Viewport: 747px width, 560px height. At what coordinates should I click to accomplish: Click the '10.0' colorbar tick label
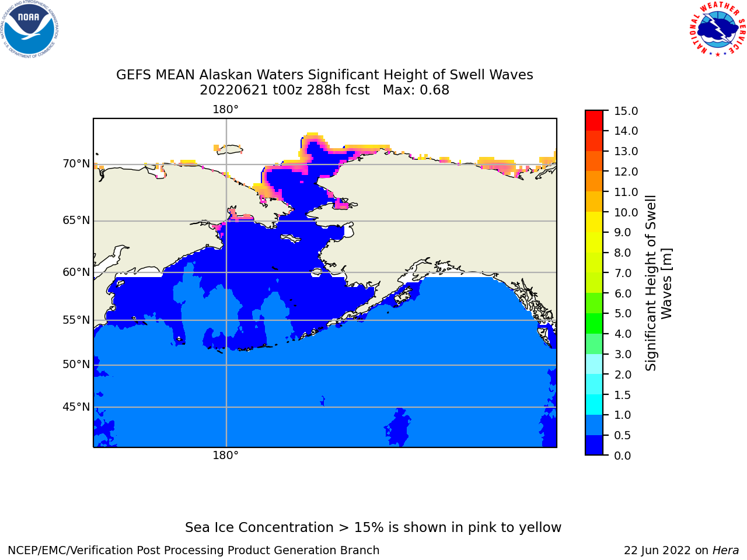626,212
